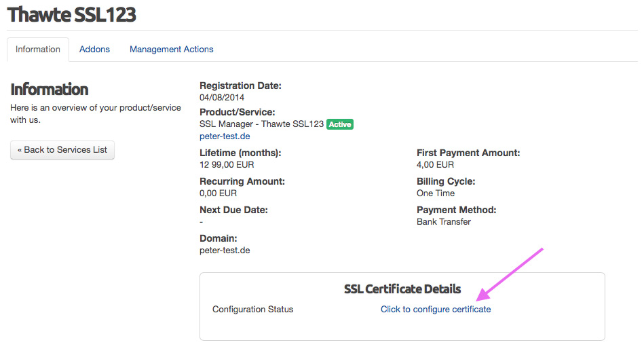This screenshot has height=351, width=644.
Task: Select the First Payment Amount label
Action: 468,153
